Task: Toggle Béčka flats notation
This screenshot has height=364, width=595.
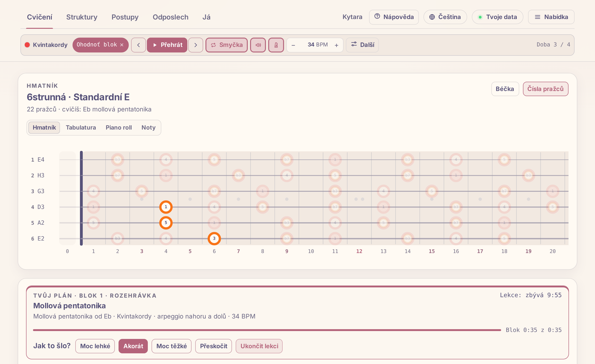Action: point(505,89)
